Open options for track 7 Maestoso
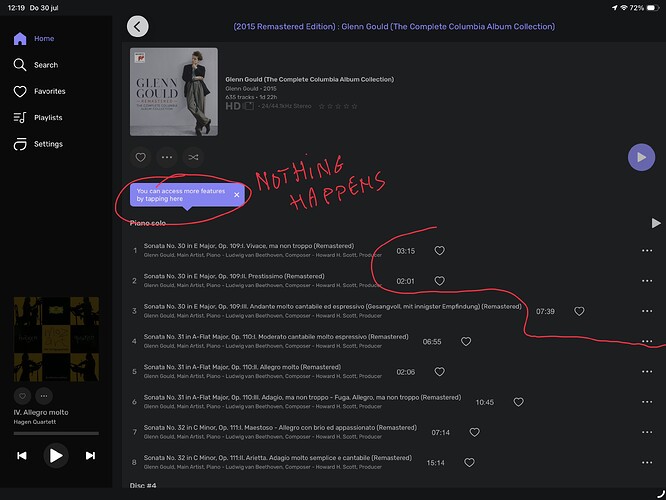The height and width of the screenshot is (500, 666). pyautogui.click(x=647, y=432)
